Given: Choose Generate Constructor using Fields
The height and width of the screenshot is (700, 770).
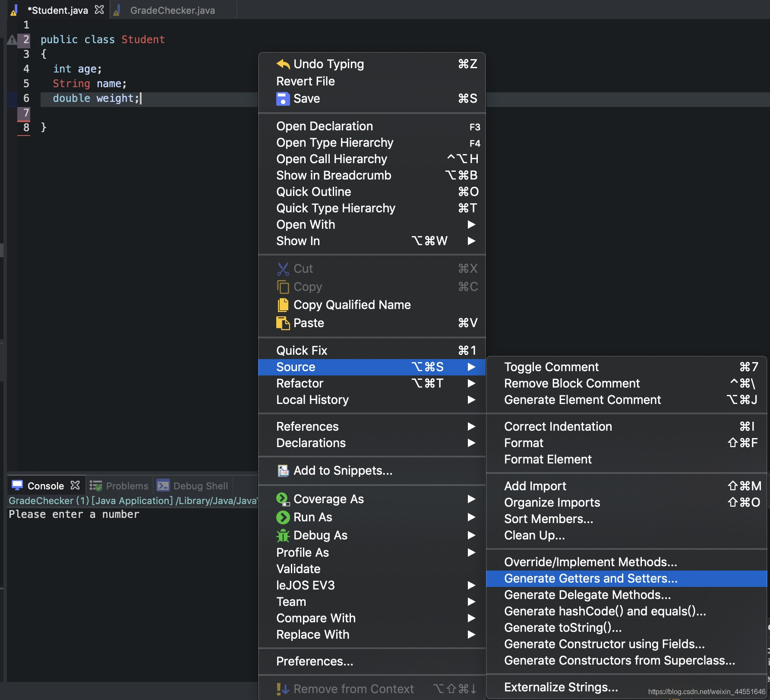Looking at the screenshot, I should tap(626, 644).
